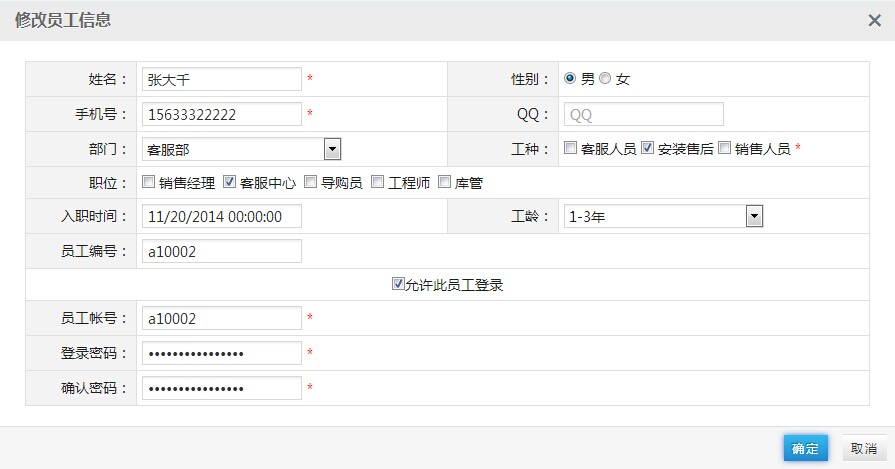Select the 工程师 position checkbox
This screenshot has height=469, width=895.
tap(378, 182)
